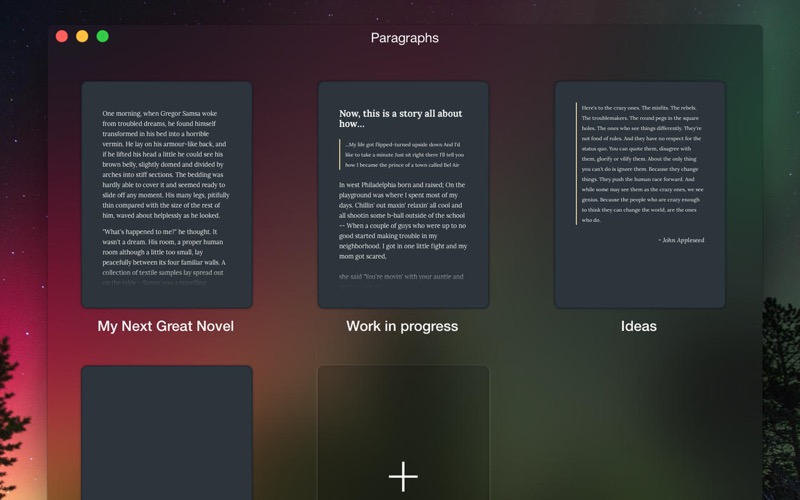Click the 'My Next Great Novel' title label
Image resolution: width=800 pixels, height=500 pixels.
click(x=166, y=326)
